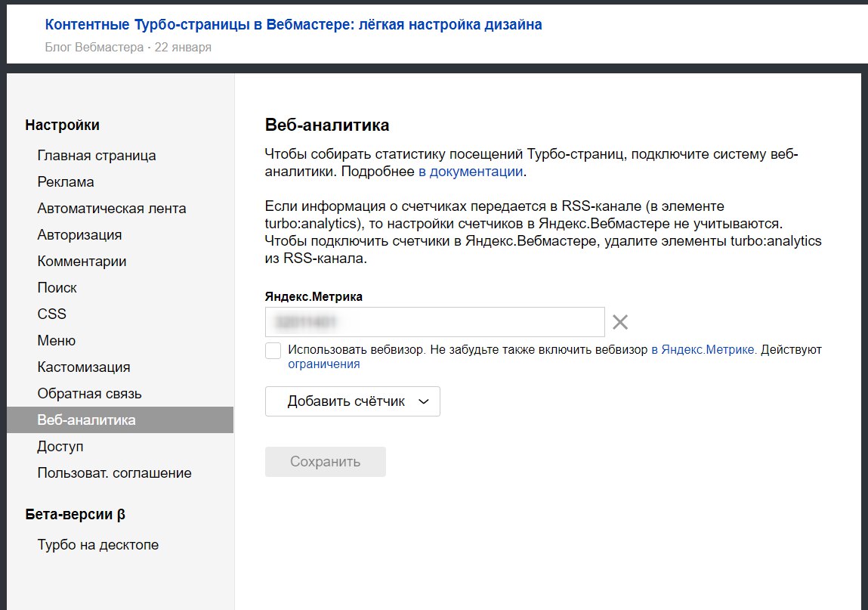Screen dimensions: 868x610
Task: Enable the 'Использовать вебвизор' checkbox
Action: point(273,350)
